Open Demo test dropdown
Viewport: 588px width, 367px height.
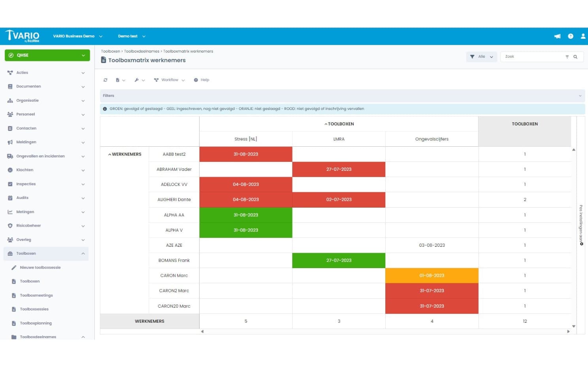click(132, 36)
